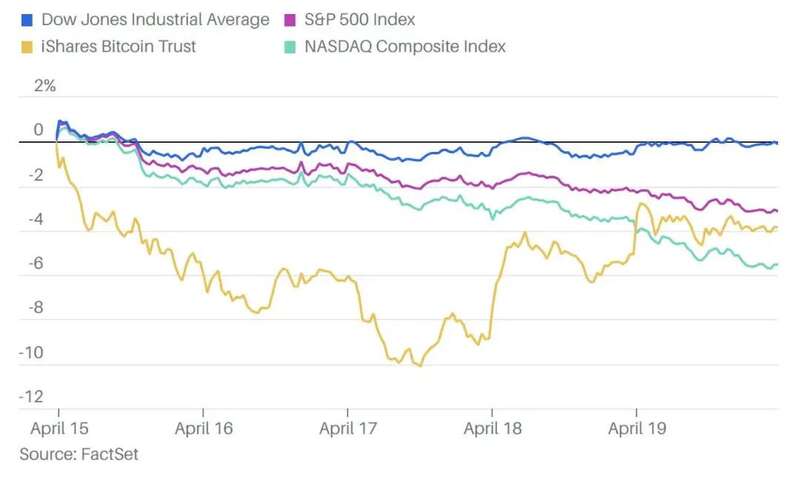The height and width of the screenshot is (477, 800).
Task: Click the 2% y-axis label
Action: (x=45, y=86)
